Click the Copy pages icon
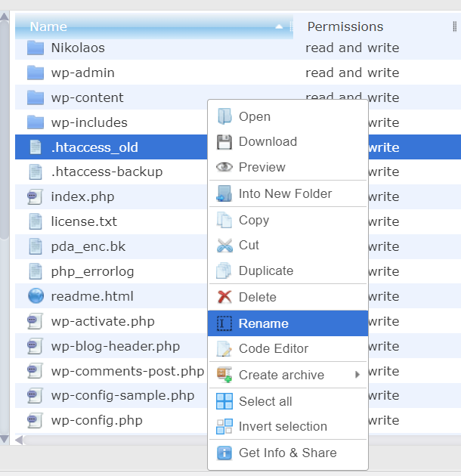This screenshot has height=476, width=461. [224, 220]
